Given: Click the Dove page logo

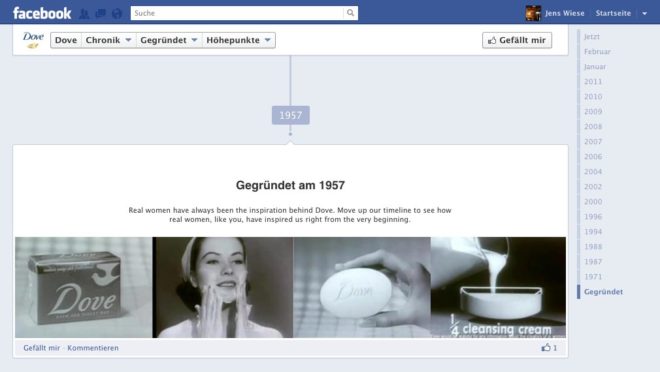Looking at the screenshot, I should pos(33,40).
